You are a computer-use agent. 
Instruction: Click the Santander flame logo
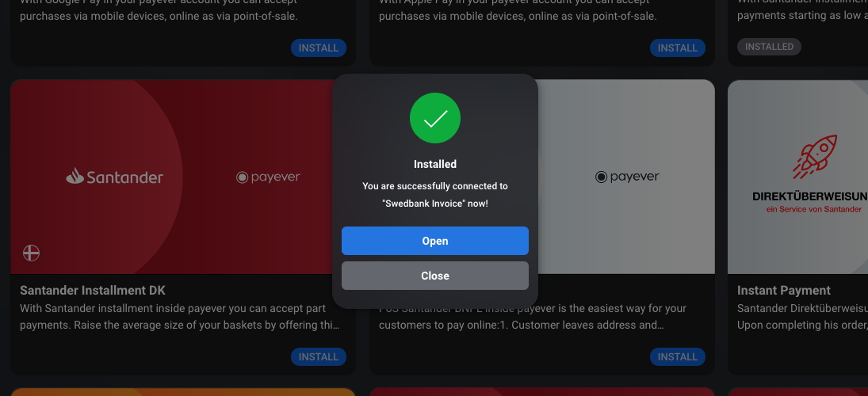[x=75, y=176]
